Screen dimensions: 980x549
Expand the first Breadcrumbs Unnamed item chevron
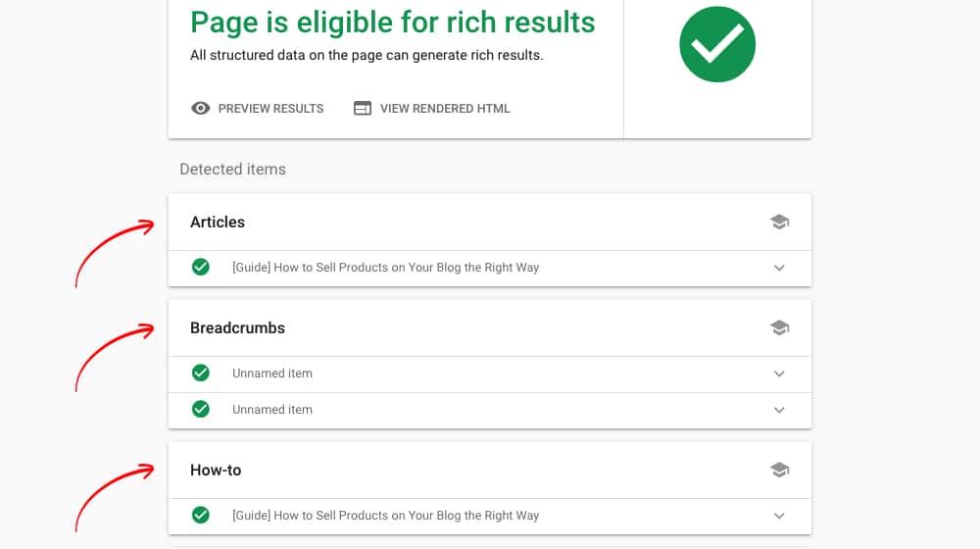tap(780, 374)
